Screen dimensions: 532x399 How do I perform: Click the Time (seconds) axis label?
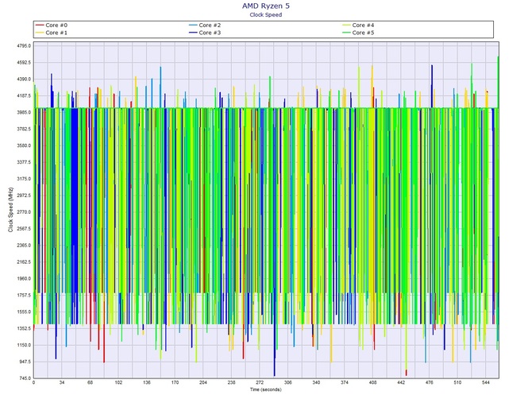pos(266,389)
